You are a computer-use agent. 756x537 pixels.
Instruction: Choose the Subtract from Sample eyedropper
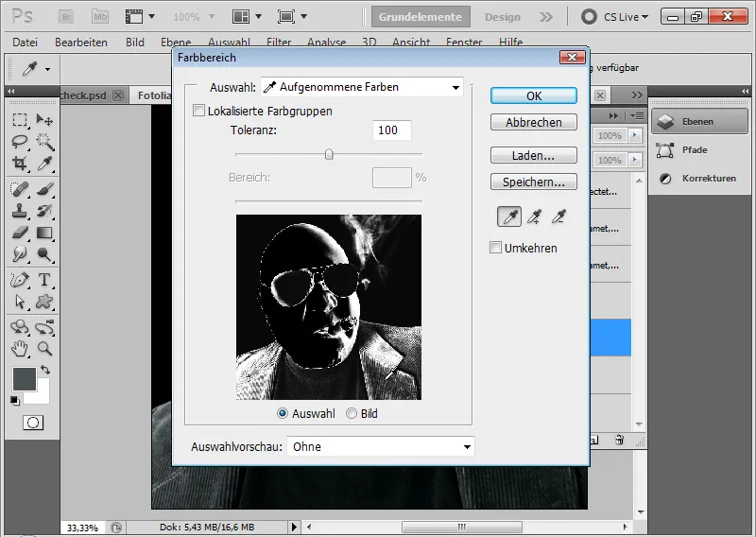pyautogui.click(x=558, y=217)
